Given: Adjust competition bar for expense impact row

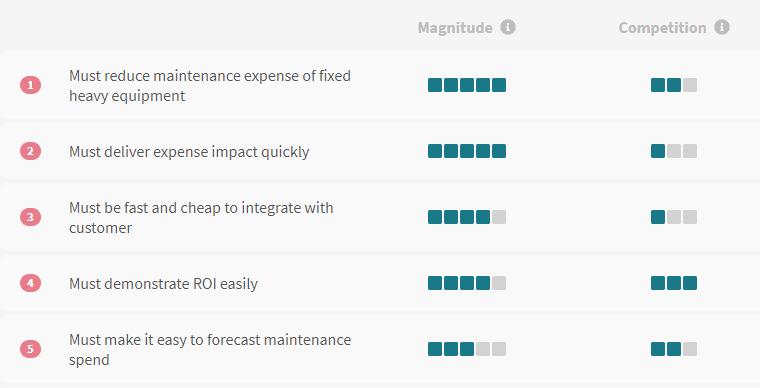Looking at the screenshot, I should coord(674,151).
